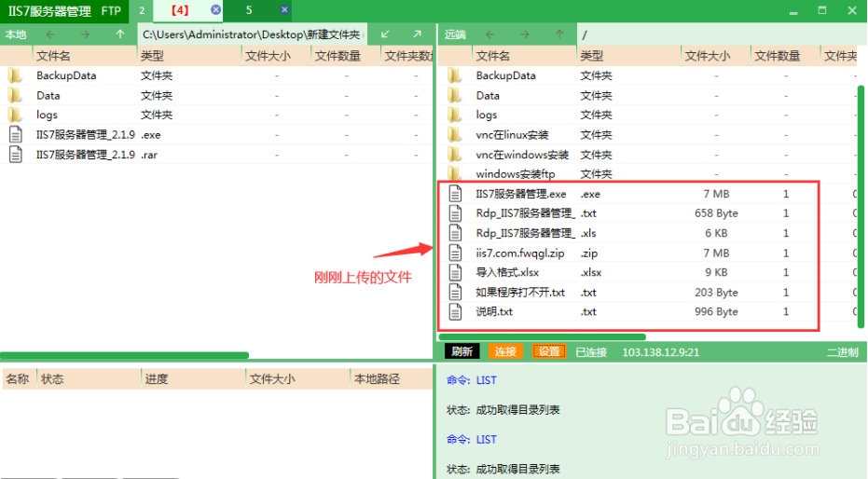Select local .rar file icon

coord(16,155)
